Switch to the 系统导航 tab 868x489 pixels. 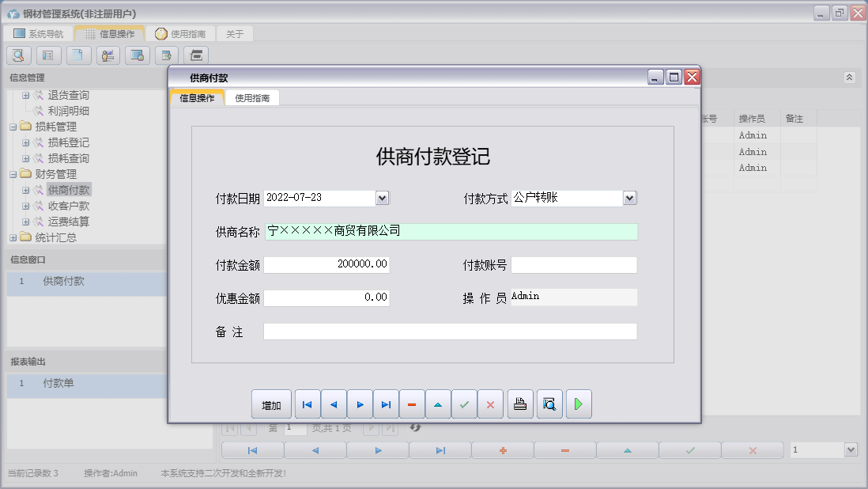[37, 33]
